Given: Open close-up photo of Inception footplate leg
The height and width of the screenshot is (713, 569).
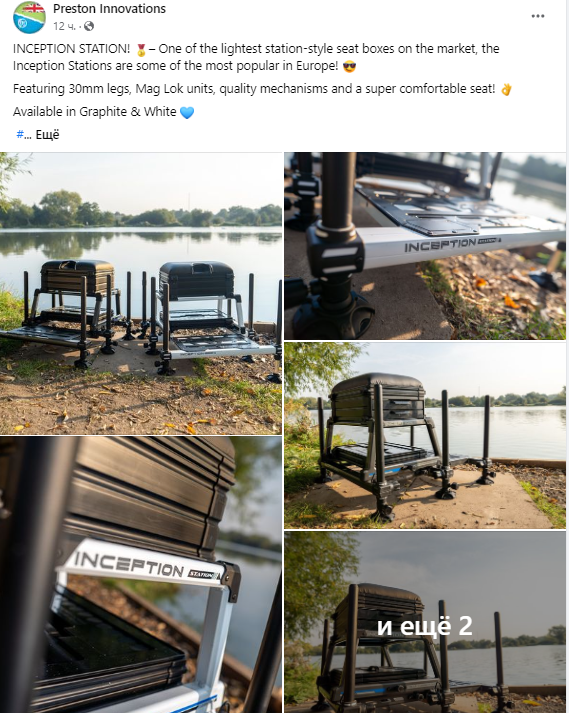Looking at the screenshot, I should (425, 246).
